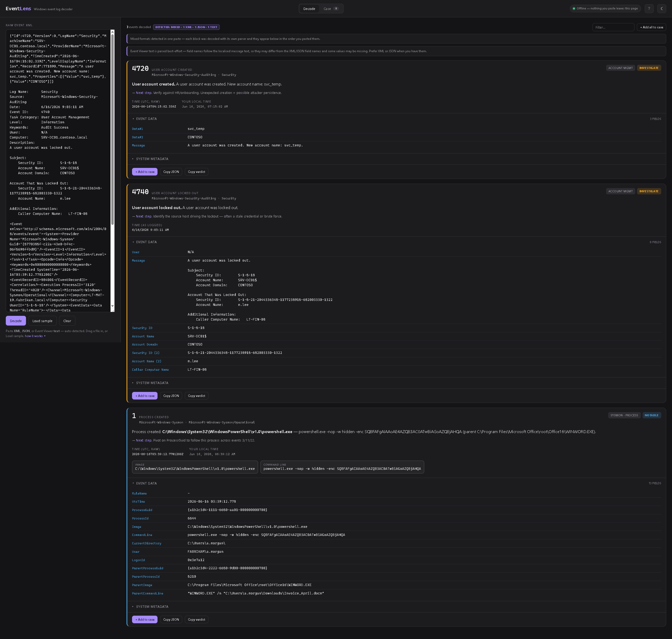Copy JSON for Sysmon event 1
This screenshot has width=672, height=639.
(x=171, y=620)
